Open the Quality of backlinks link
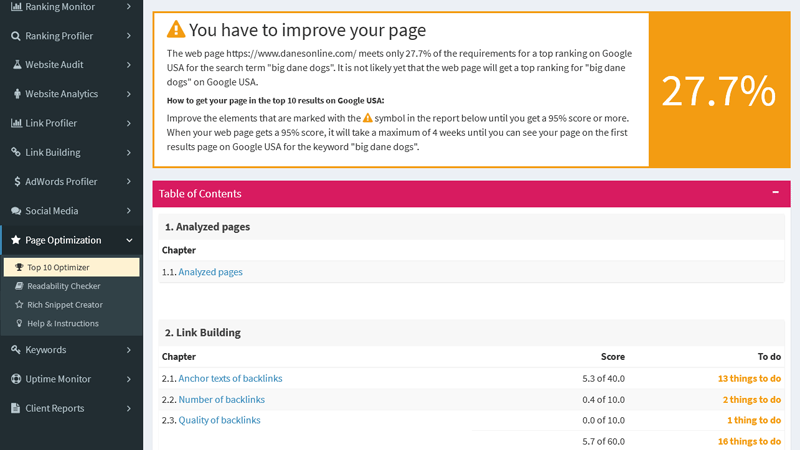The width and height of the screenshot is (800, 450). (219, 420)
